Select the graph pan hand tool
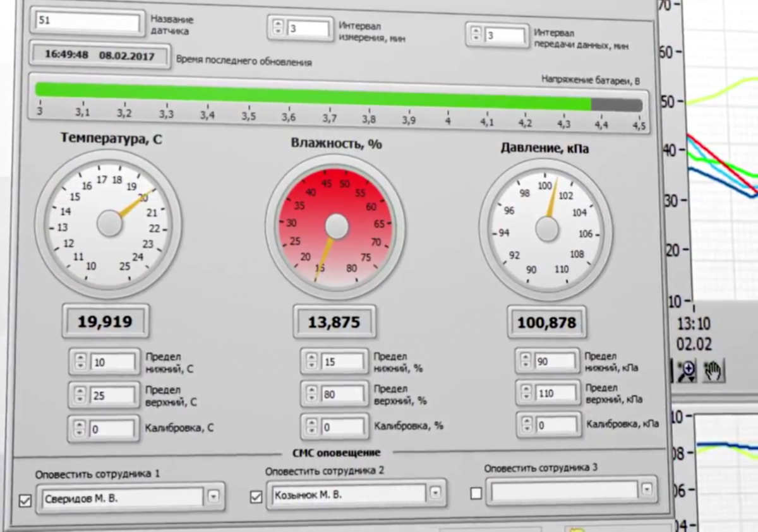Viewport: 758px width, 532px height. [713, 371]
